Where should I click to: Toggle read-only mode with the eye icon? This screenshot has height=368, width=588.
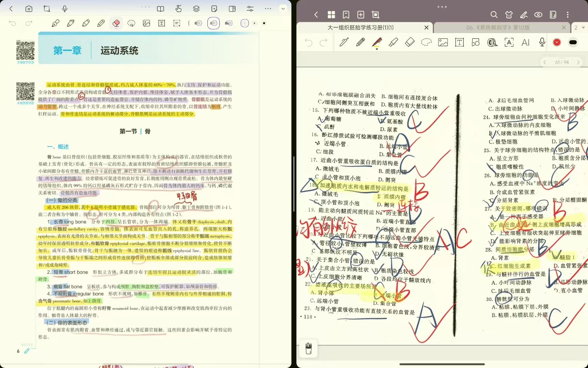point(538,15)
